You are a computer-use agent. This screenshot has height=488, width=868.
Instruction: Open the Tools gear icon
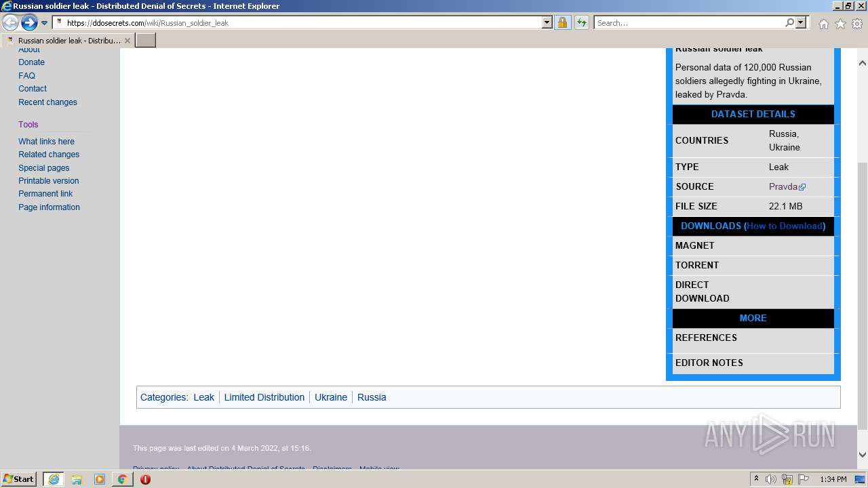click(857, 24)
